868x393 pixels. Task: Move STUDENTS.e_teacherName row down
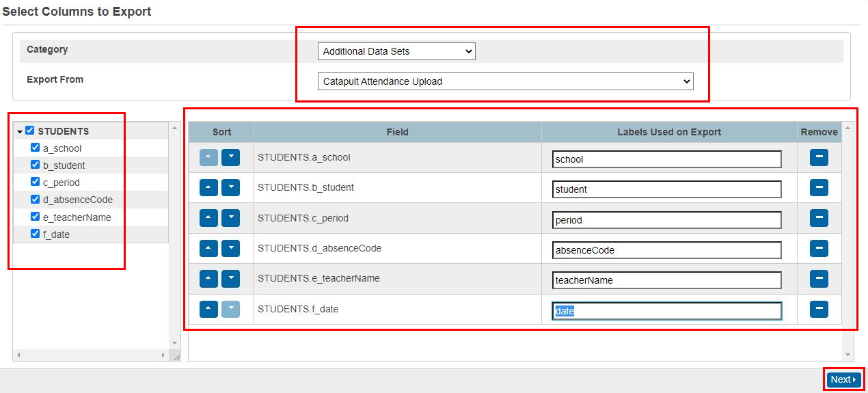pyautogui.click(x=231, y=279)
